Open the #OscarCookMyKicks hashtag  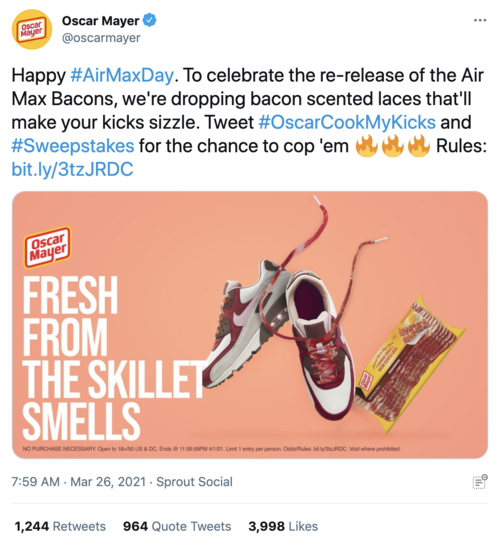coord(347,122)
